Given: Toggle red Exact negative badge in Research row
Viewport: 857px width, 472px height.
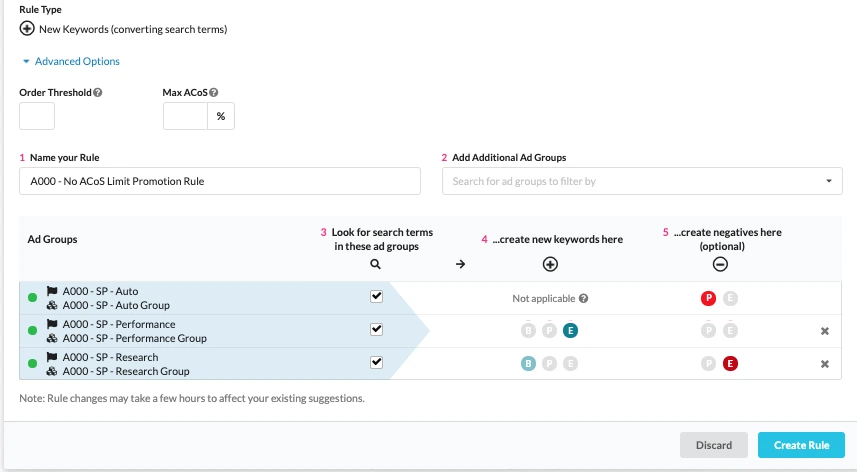Looking at the screenshot, I should (730, 364).
